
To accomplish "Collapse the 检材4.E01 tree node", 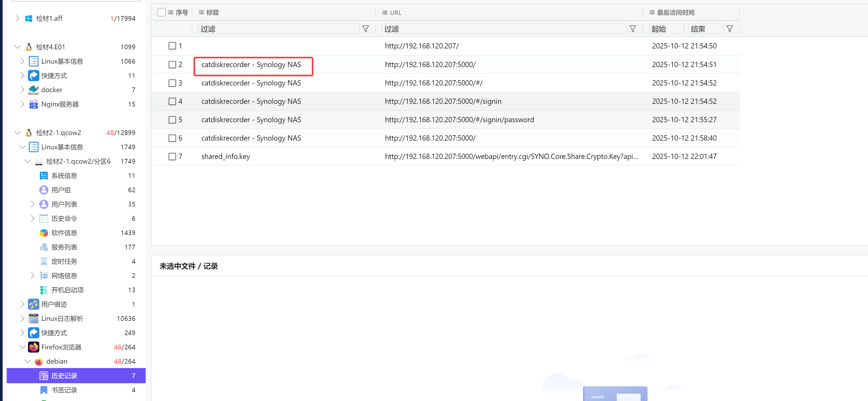I will coord(17,47).
